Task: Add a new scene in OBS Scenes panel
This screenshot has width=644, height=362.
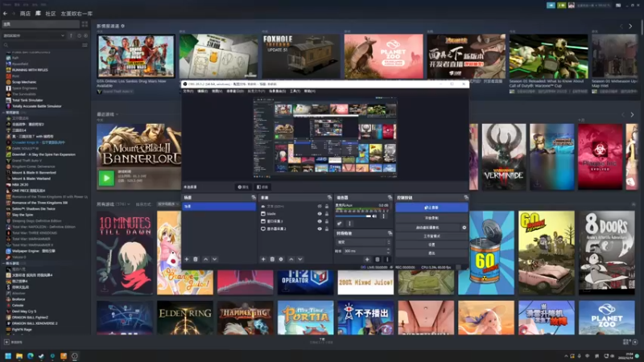Action: coord(187,259)
